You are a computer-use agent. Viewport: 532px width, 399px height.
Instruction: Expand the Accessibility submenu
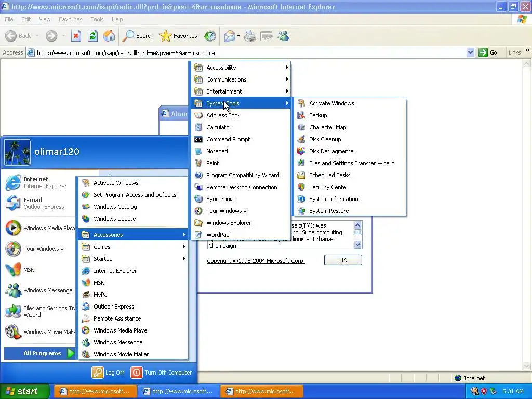tap(241, 68)
